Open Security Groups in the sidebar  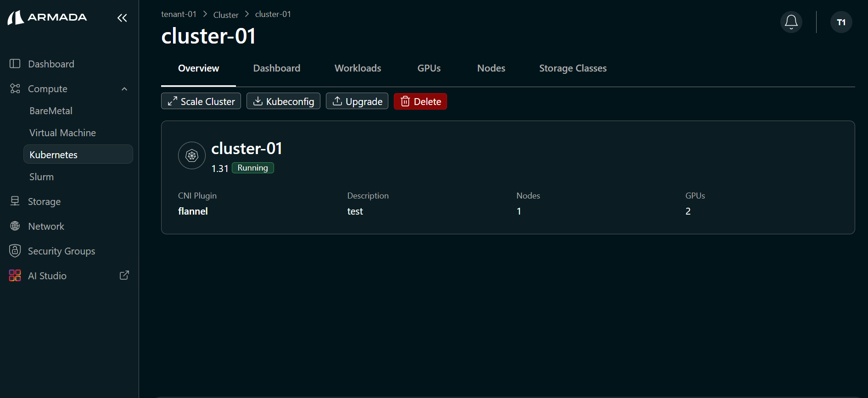(62, 251)
